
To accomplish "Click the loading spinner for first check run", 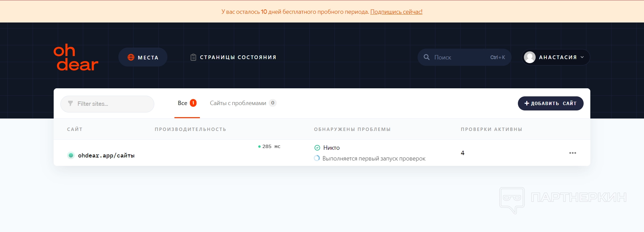I will [317, 158].
